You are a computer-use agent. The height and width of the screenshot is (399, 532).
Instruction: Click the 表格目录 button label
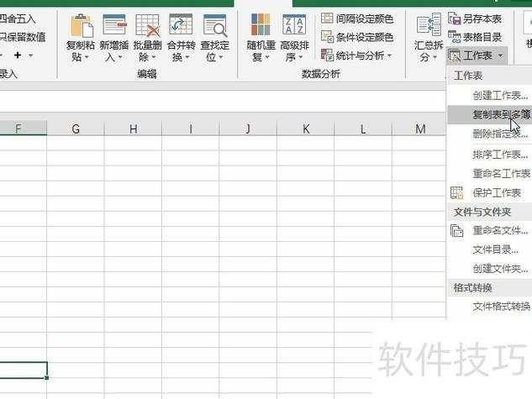[x=482, y=37]
